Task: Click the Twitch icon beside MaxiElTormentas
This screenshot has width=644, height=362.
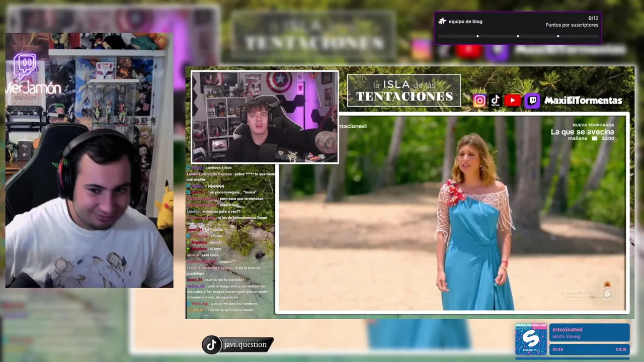Action: tap(532, 101)
